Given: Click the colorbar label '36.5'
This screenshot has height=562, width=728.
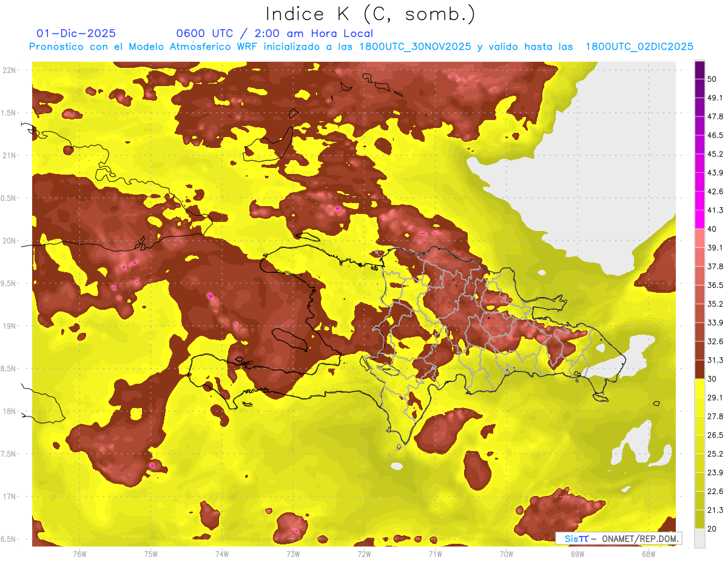Looking at the screenshot, I should pyautogui.click(x=715, y=285).
